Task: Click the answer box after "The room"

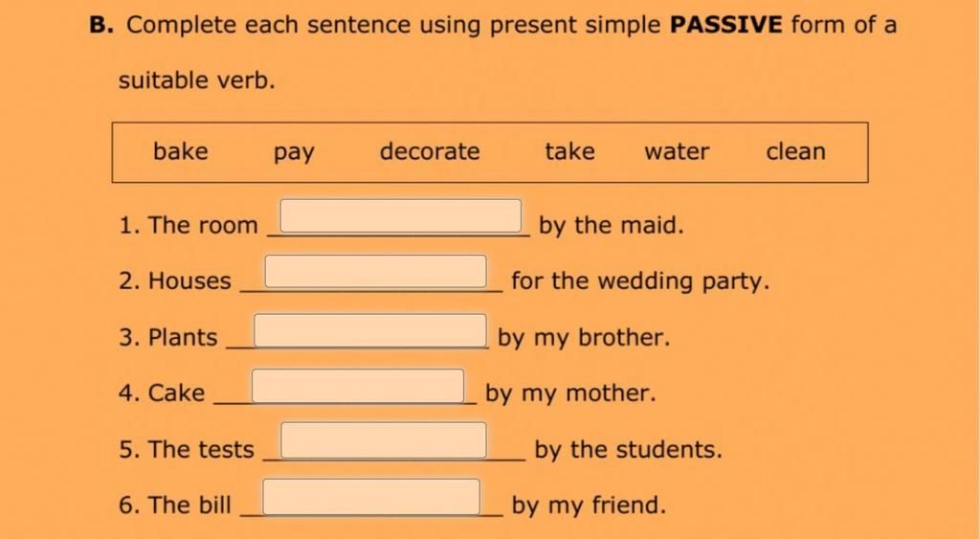Action: click(401, 215)
